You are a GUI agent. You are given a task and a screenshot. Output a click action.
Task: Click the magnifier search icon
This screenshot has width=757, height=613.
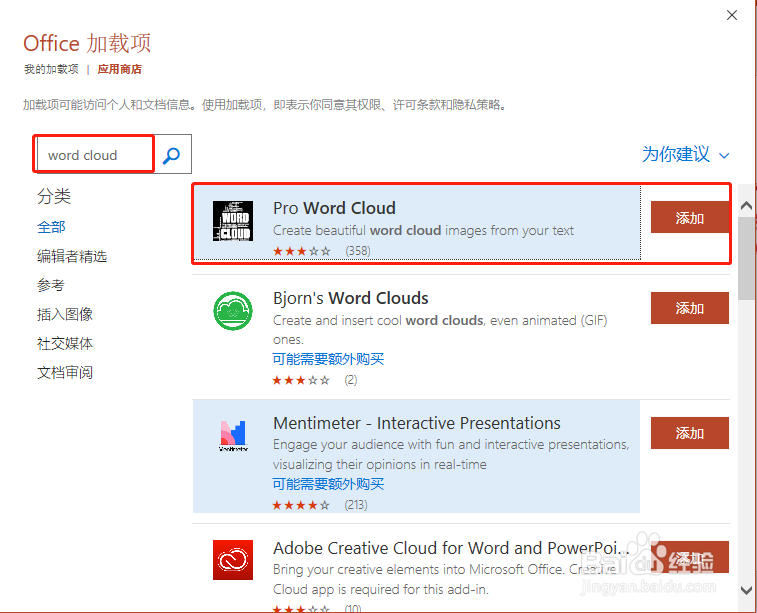coord(171,155)
